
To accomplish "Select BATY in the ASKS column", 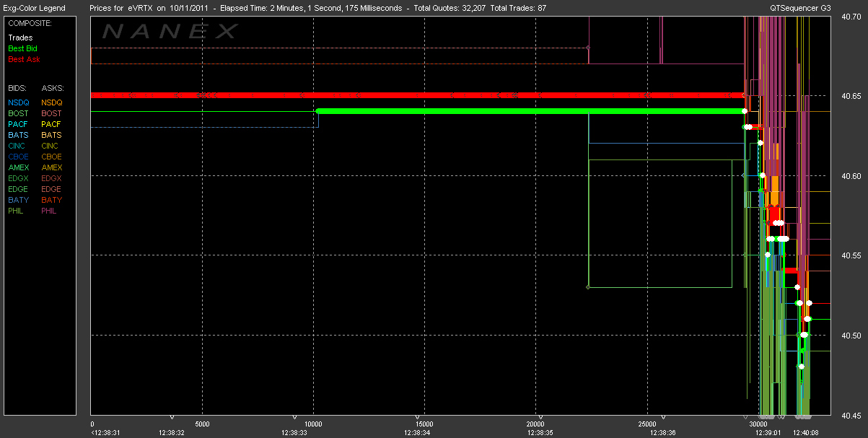I will (52, 200).
